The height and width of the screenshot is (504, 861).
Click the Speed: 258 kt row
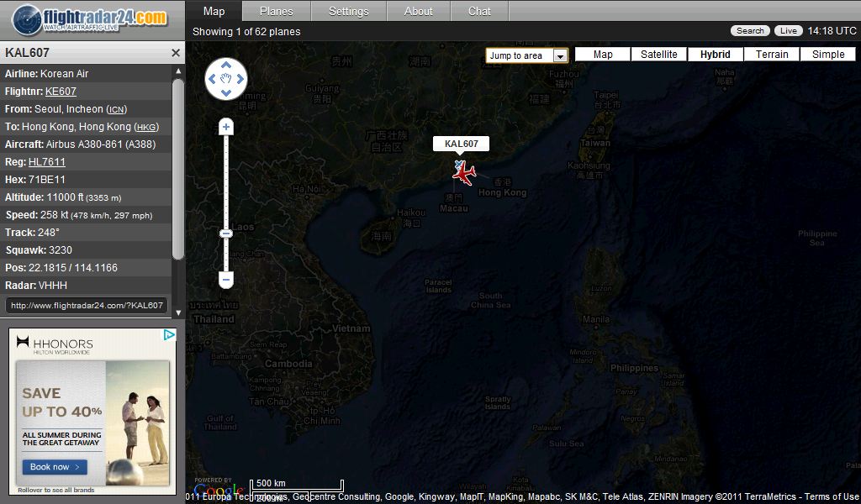point(86,215)
